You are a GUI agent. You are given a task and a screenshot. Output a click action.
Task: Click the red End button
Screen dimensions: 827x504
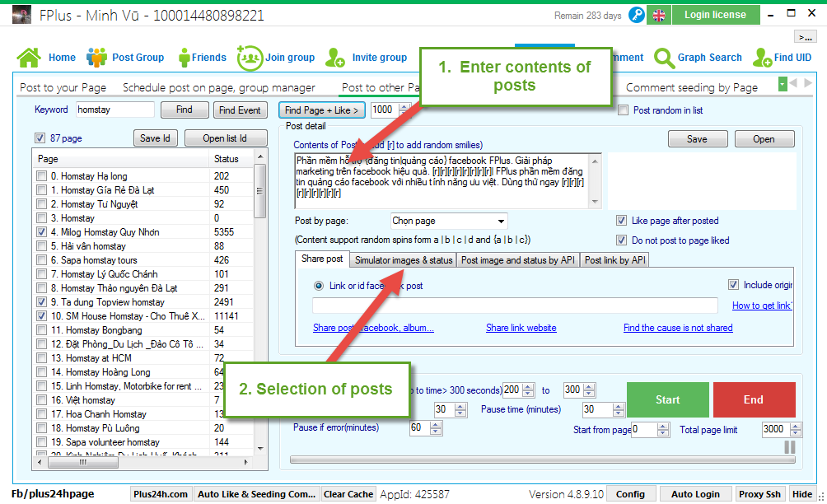[754, 399]
